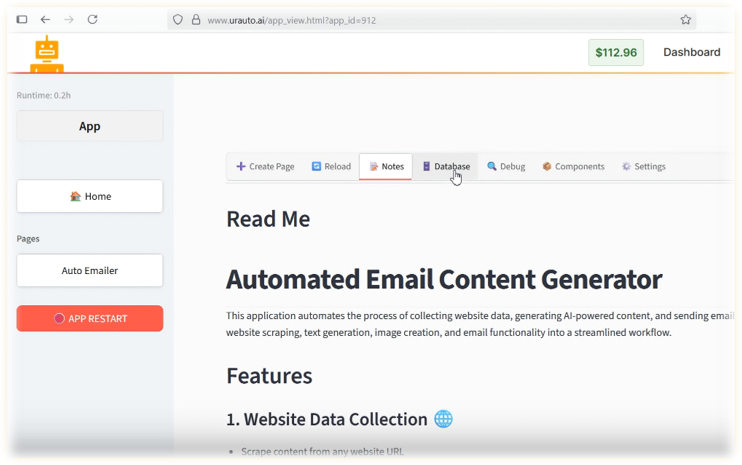
Task: Bookmark this page with the star icon
Action: coord(685,19)
